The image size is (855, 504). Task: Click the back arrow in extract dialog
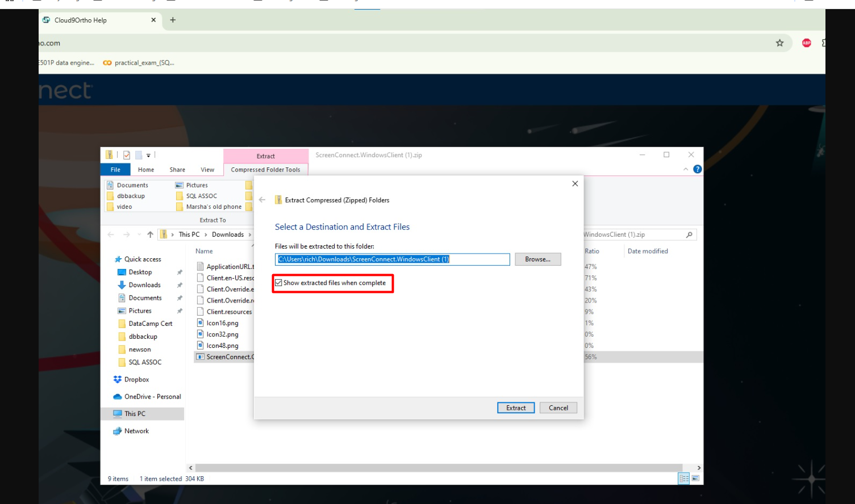coord(262,200)
